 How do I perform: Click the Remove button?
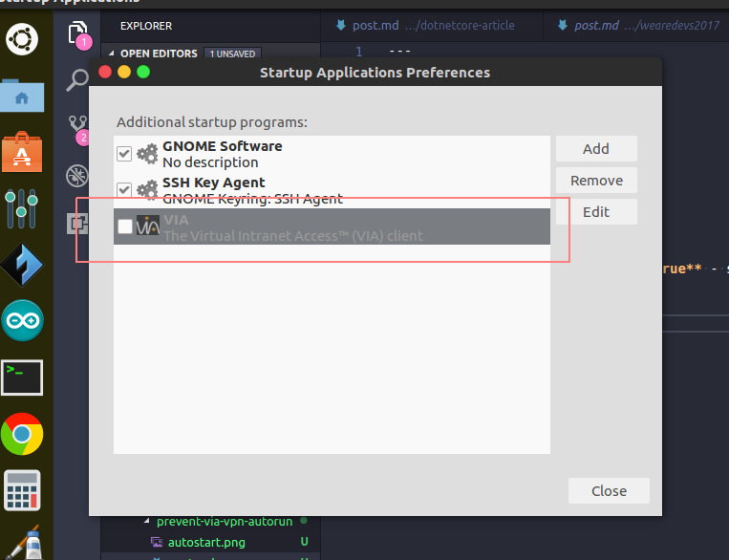pyautogui.click(x=596, y=181)
